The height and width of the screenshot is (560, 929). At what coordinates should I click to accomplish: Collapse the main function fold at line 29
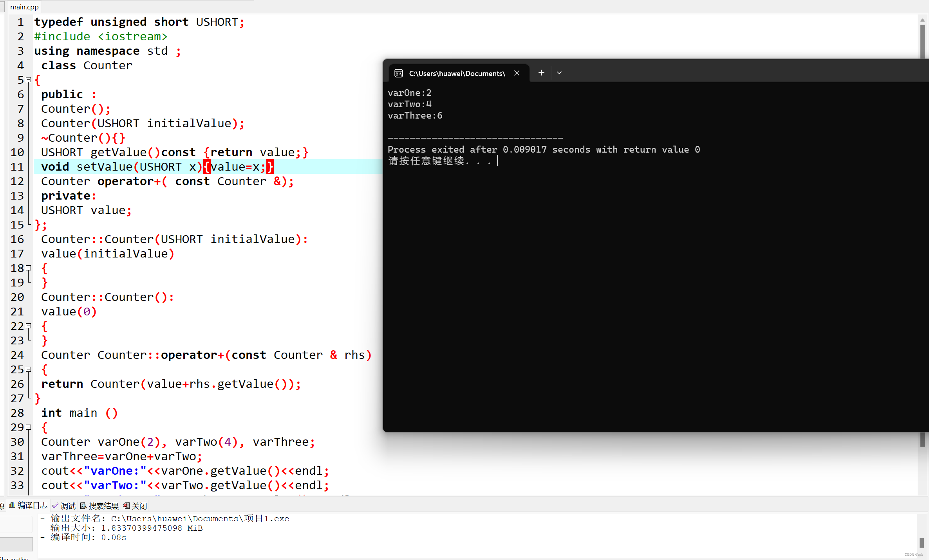click(28, 427)
